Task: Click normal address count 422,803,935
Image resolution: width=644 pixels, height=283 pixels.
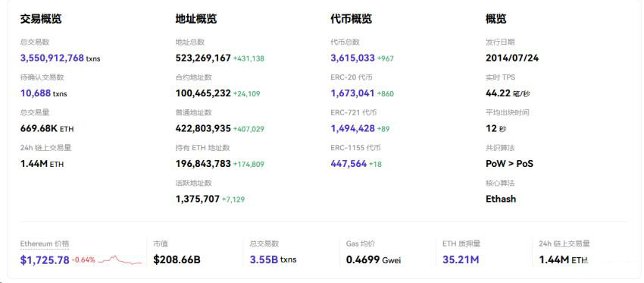Action: [x=203, y=129]
